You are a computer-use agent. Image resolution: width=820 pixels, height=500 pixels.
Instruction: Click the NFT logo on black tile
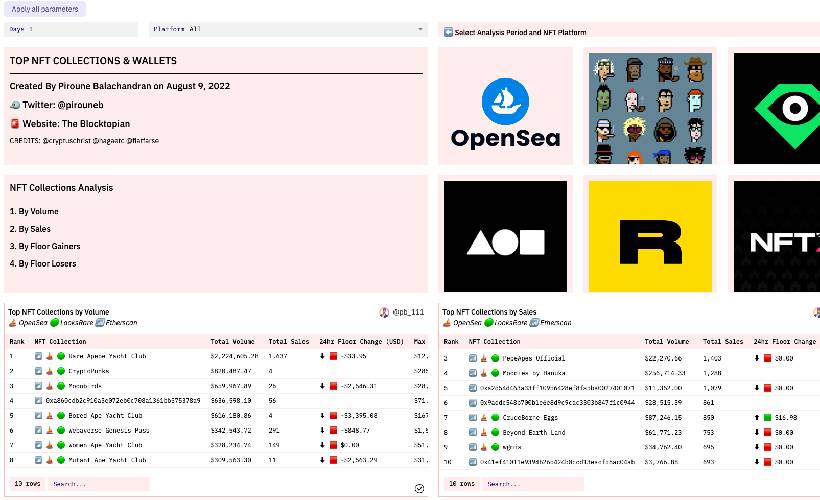pyautogui.click(x=777, y=236)
